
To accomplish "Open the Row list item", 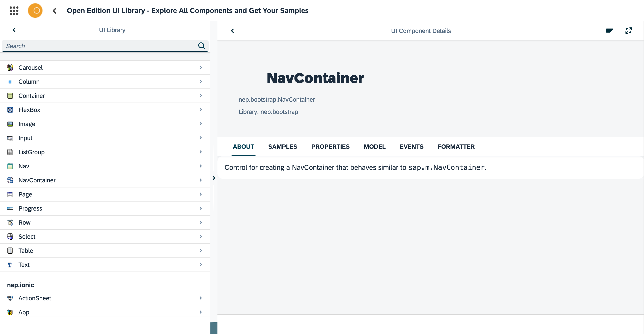I will (x=105, y=222).
